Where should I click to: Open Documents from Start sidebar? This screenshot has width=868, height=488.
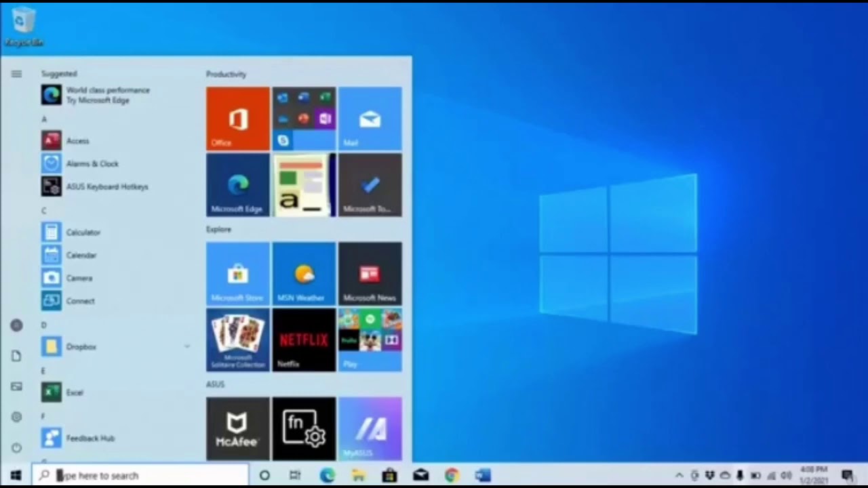click(x=16, y=356)
